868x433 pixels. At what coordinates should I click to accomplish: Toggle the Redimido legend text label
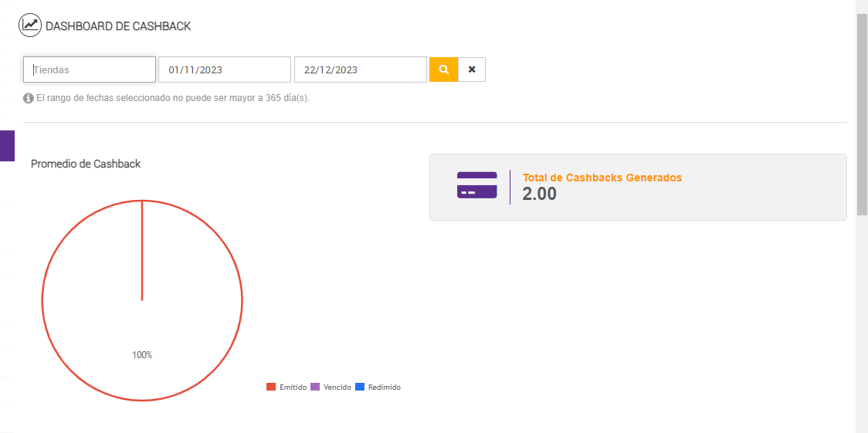[384, 387]
